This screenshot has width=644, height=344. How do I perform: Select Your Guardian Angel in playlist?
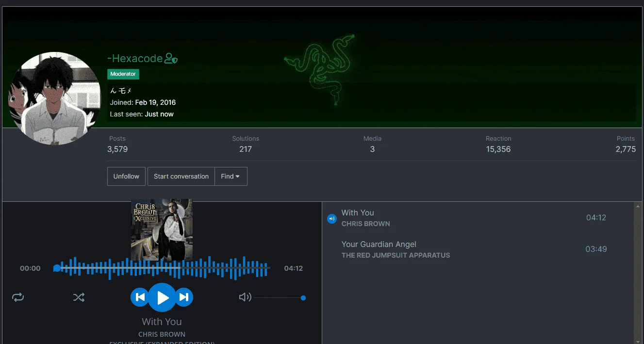[x=379, y=244]
